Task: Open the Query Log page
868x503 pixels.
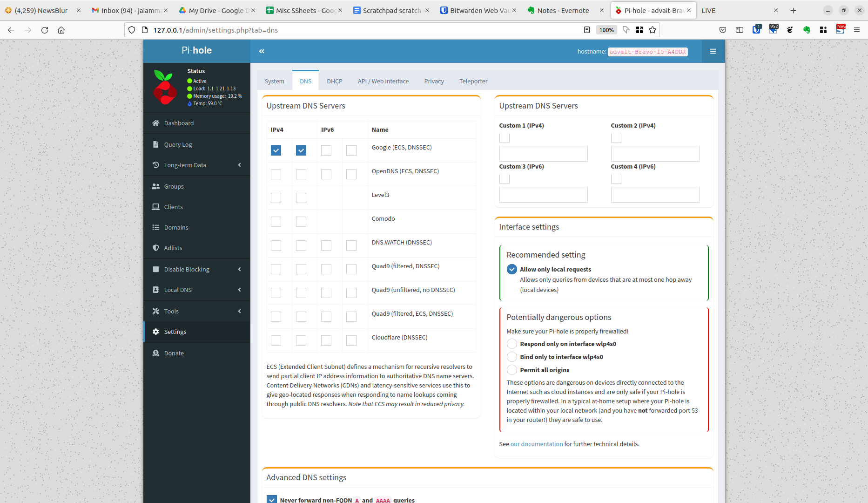Action: click(x=178, y=144)
